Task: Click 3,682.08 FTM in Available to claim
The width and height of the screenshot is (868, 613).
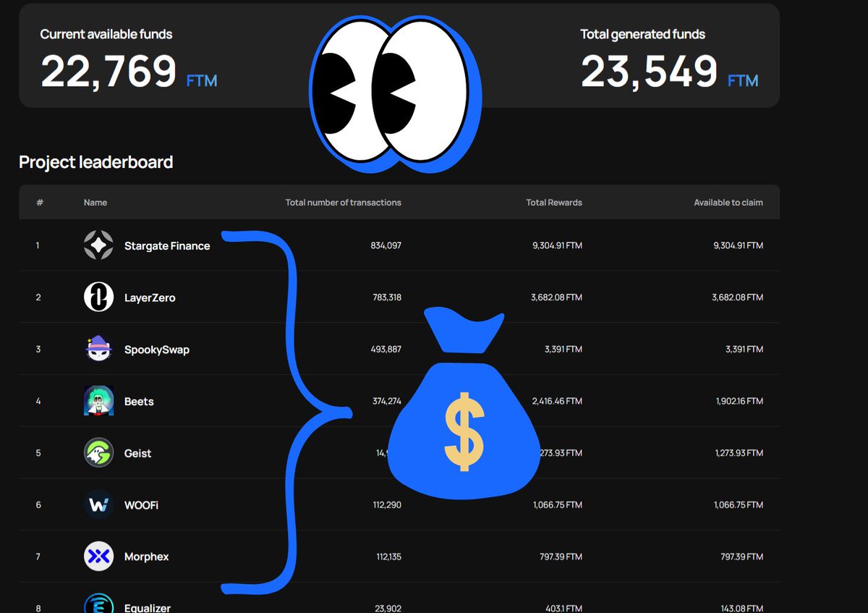Action: 738,297
